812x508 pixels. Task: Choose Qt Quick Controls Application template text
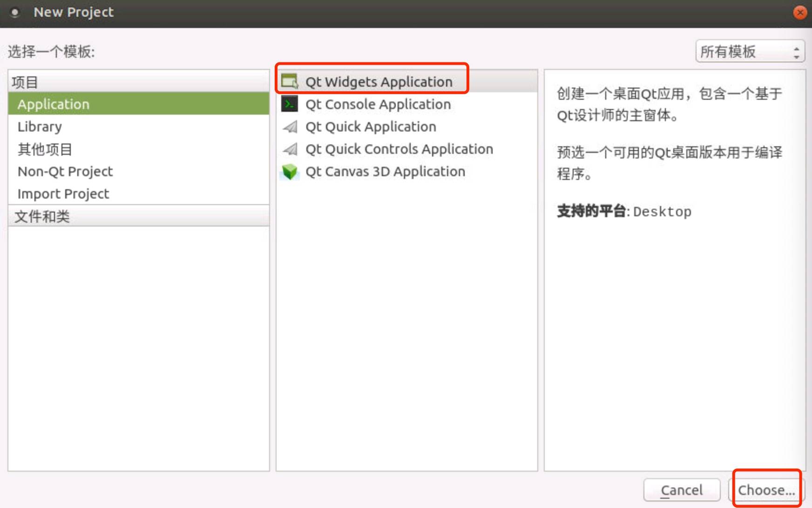pyautogui.click(x=399, y=149)
